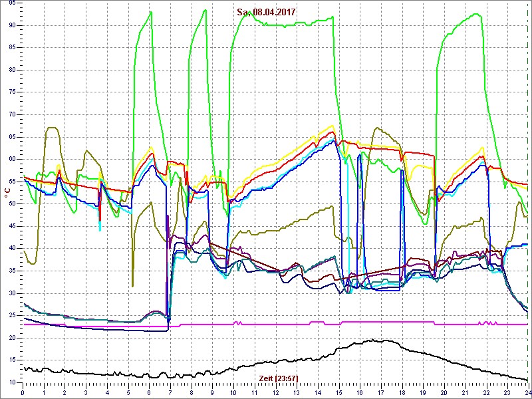Select the 45 tick label on temperature axis
Screen dimensions: 532x399
pyautogui.click(x=11, y=226)
